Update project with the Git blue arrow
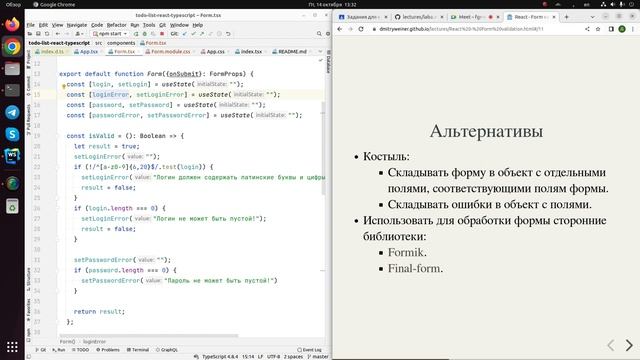This screenshot has height=360, width=640. [184, 34]
